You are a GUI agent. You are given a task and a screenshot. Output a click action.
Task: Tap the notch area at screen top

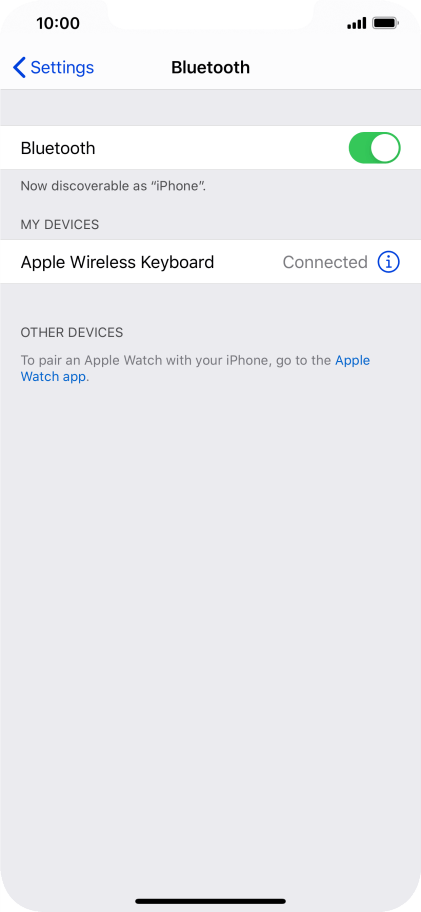click(x=210, y=15)
